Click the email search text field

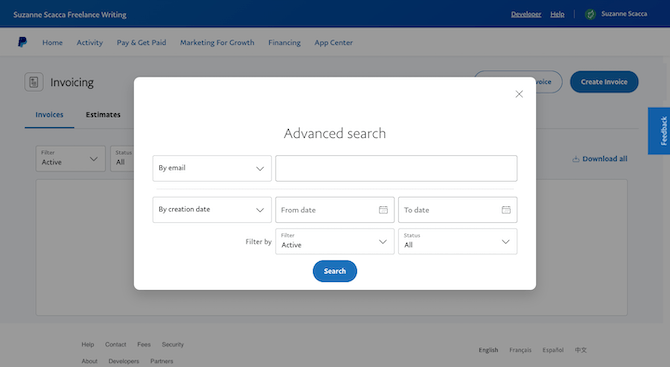[396, 168]
